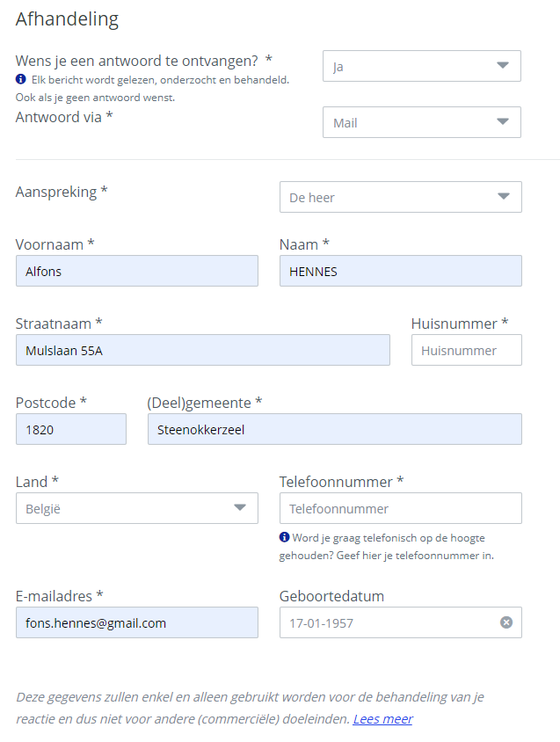The width and height of the screenshot is (560, 742).
Task: Select the Postcode field with 1820
Action: [x=70, y=429]
